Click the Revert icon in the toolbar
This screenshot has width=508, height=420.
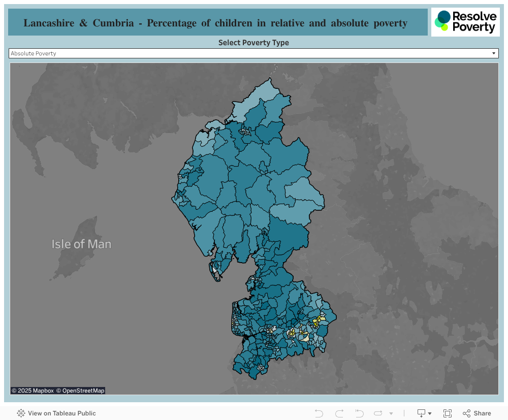[x=359, y=413]
